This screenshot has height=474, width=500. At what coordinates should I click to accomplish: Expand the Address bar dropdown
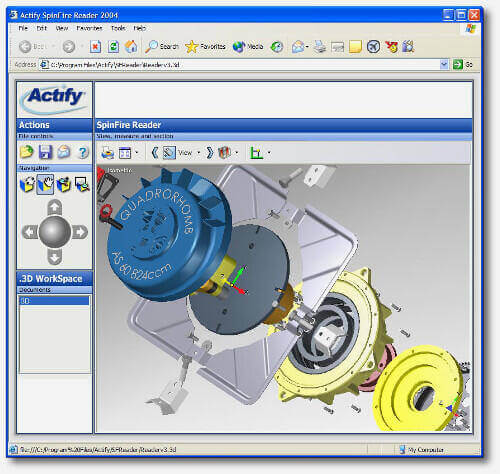444,64
